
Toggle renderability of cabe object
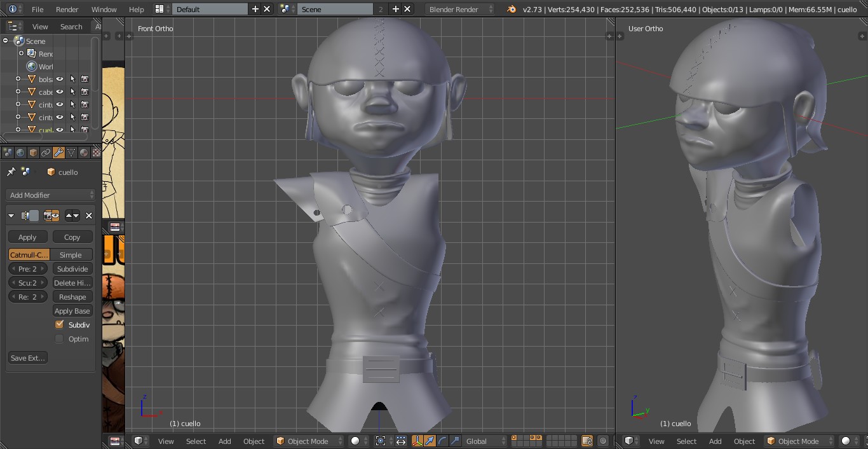pyautogui.click(x=85, y=92)
